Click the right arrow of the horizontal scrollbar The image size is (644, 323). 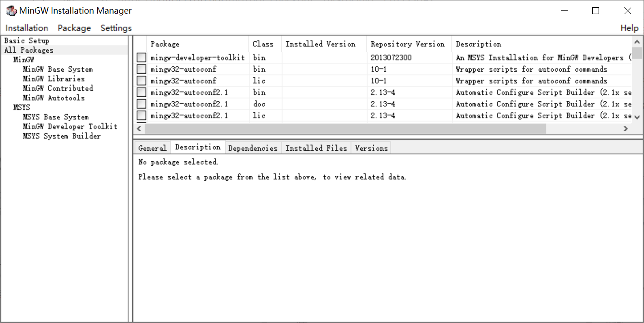(x=626, y=129)
